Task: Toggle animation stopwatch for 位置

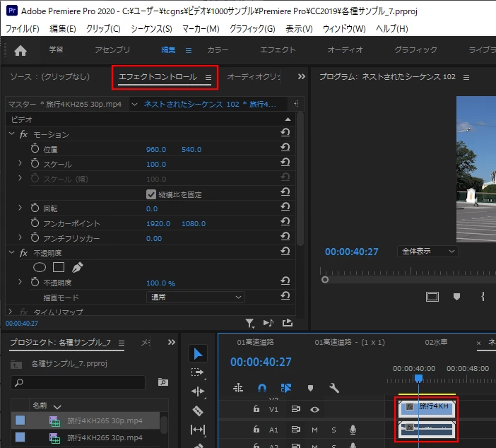Action: pos(35,148)
